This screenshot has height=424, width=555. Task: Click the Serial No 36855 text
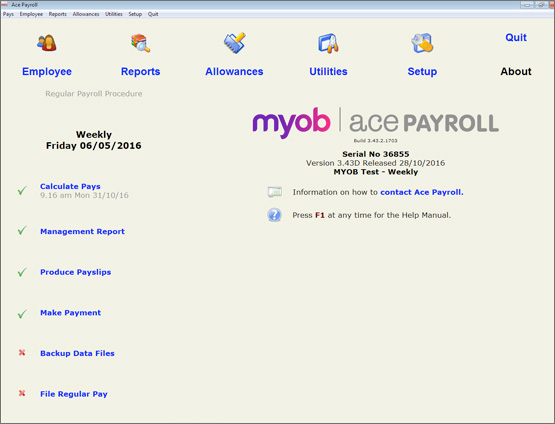[x=376, y=154]
